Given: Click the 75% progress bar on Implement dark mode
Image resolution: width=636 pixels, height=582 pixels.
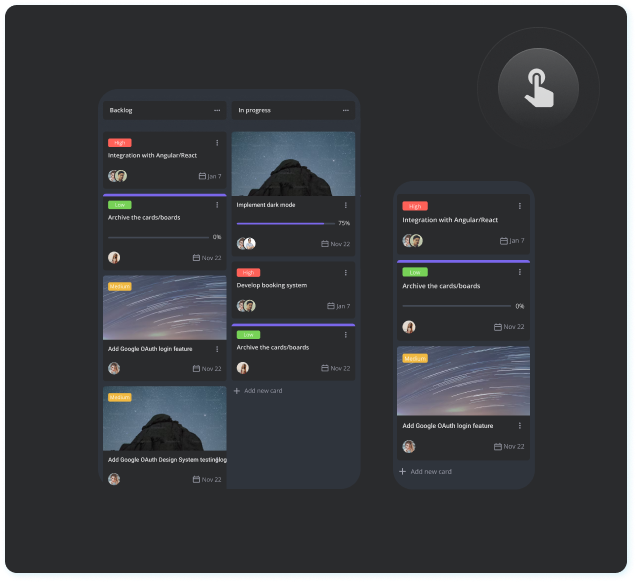Looking at the screenshot, I should click(x=286, y=223).
